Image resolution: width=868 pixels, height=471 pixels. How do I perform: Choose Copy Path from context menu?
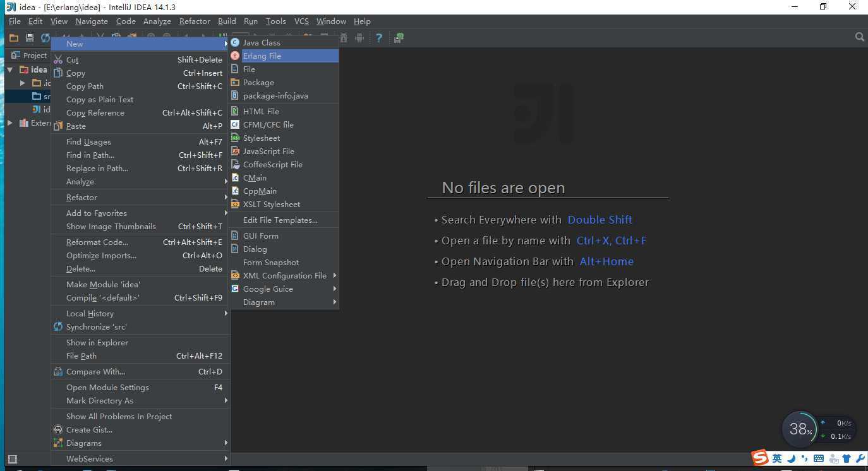pos(140,86)
